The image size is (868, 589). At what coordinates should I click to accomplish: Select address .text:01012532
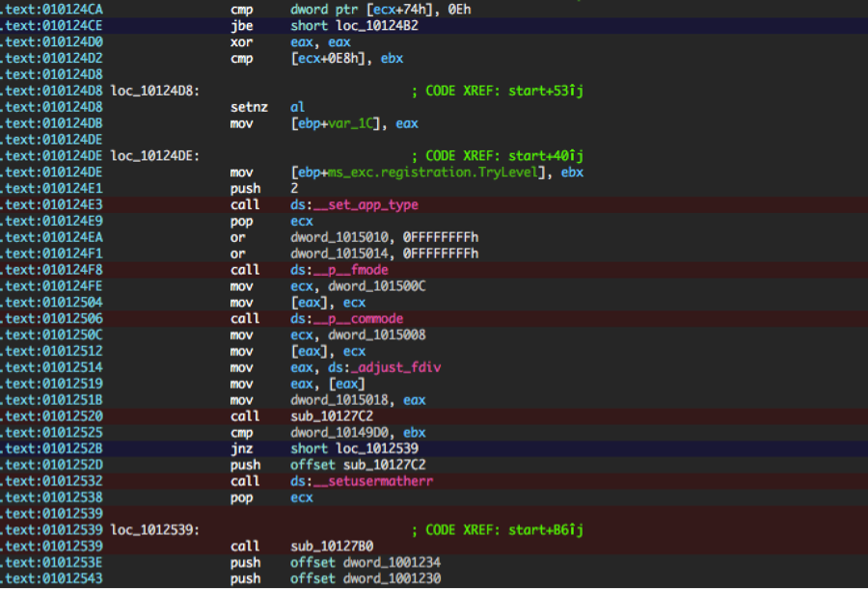[x=52, y=482]
